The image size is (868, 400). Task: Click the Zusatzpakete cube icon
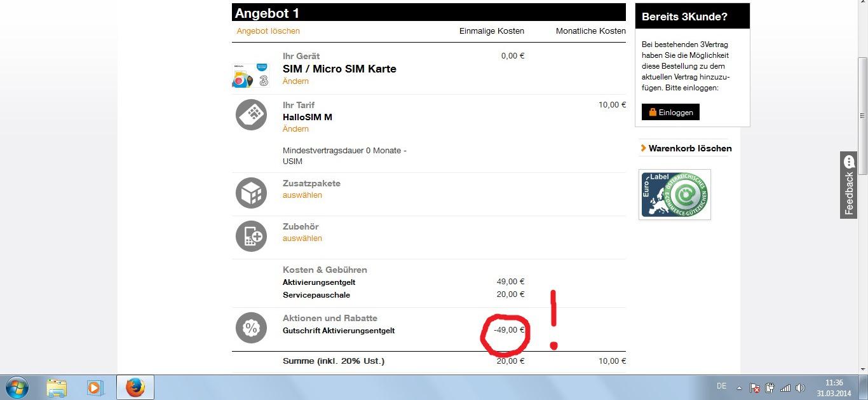[x=251, y=193]
